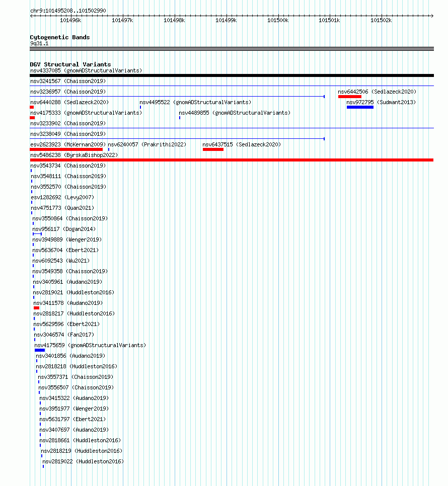Open nsv3949889 (Wenger2019) label
448x486 pixels.
click(x=67, y=239)
